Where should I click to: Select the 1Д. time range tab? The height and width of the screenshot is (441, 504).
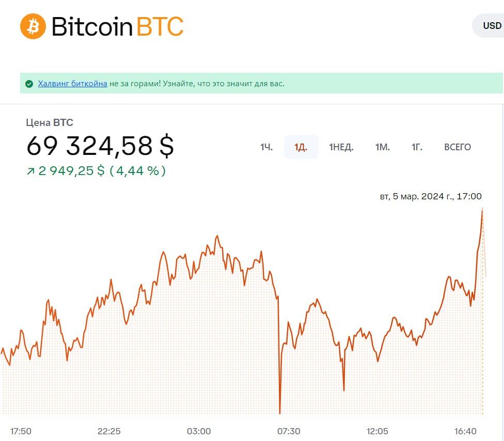(301, 147)
